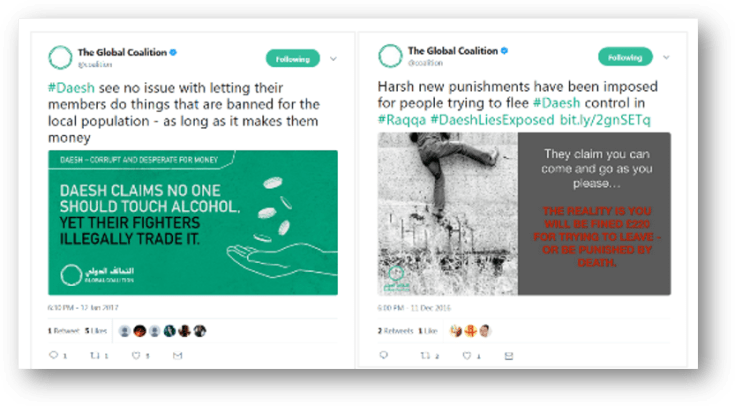Click the envelope icon under right tweet
The width and height of the screenshot is (735, 406).
point(507,355)
